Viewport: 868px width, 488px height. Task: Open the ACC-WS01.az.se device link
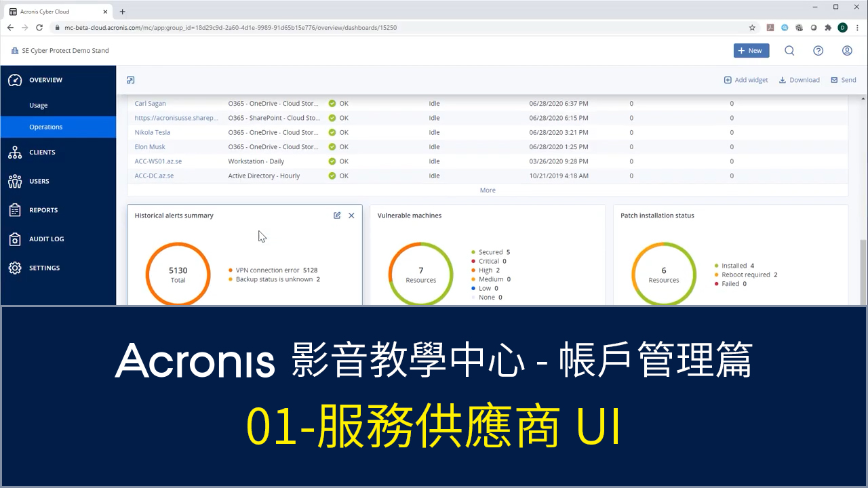coord(158,161)
